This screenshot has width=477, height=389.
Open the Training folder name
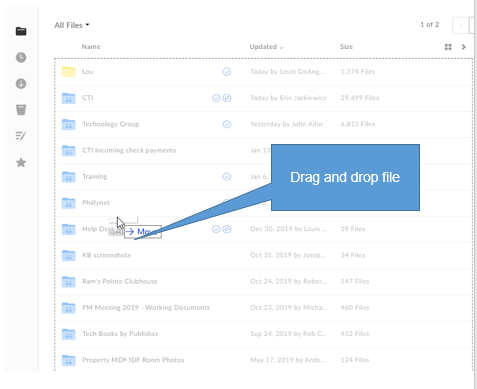click(95, 177)
